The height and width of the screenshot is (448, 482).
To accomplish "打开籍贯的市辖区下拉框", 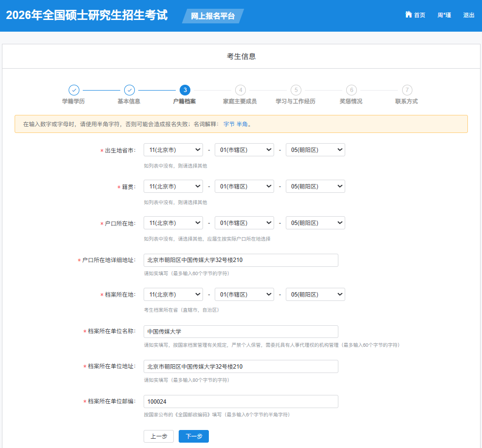I will (244, 186).
